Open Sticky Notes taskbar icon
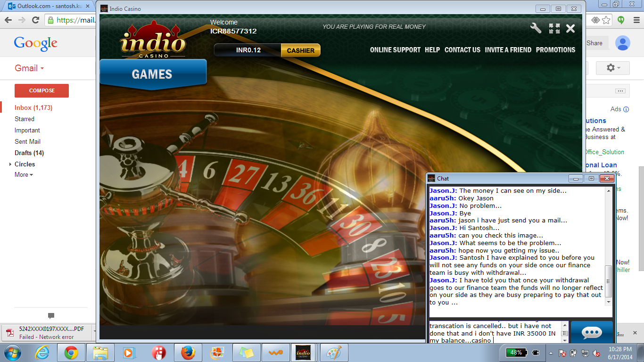Screen dimensions: 644x362 246,353
